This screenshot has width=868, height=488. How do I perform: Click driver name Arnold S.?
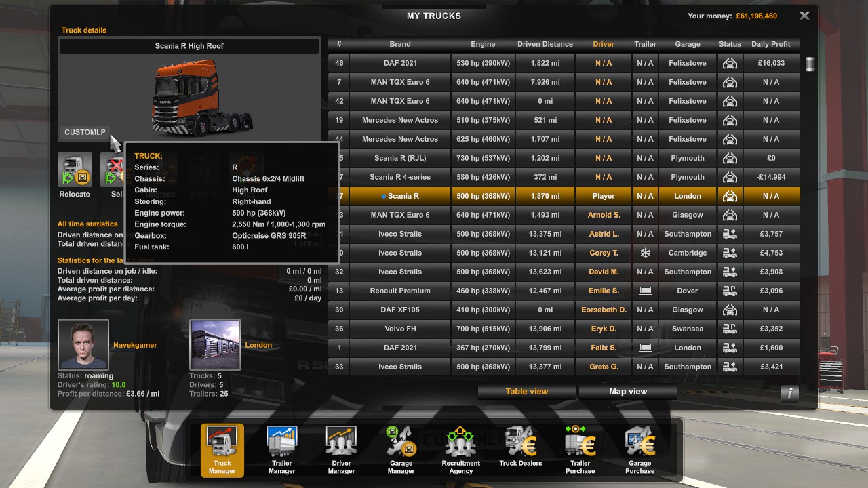point(604,215)
